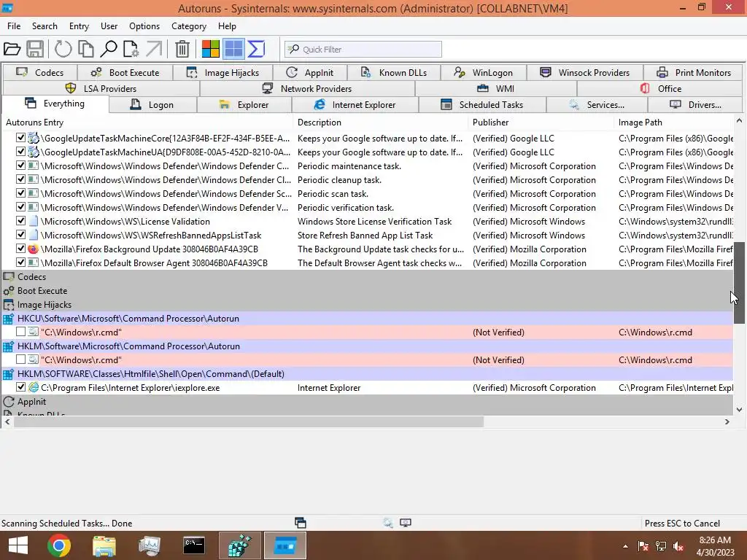The image size is (747, 560).
Task: Switch to the Services tab
Action: [x=597, y=105]
